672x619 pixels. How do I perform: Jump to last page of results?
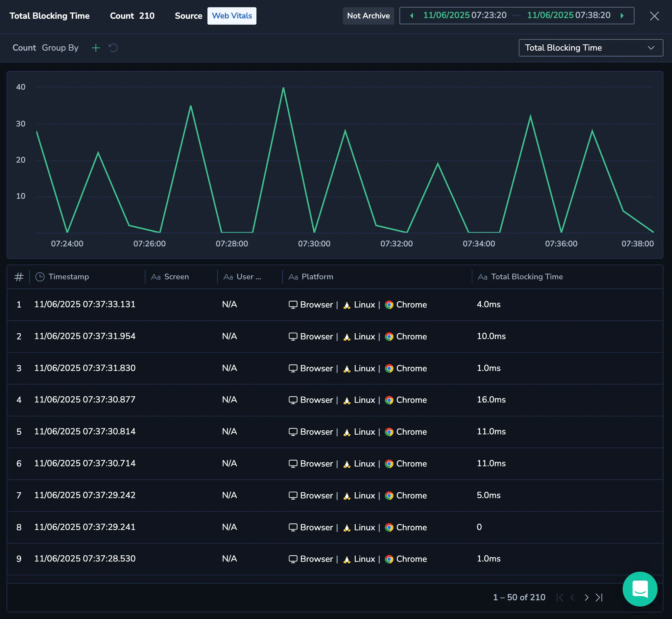click(599, 598)
